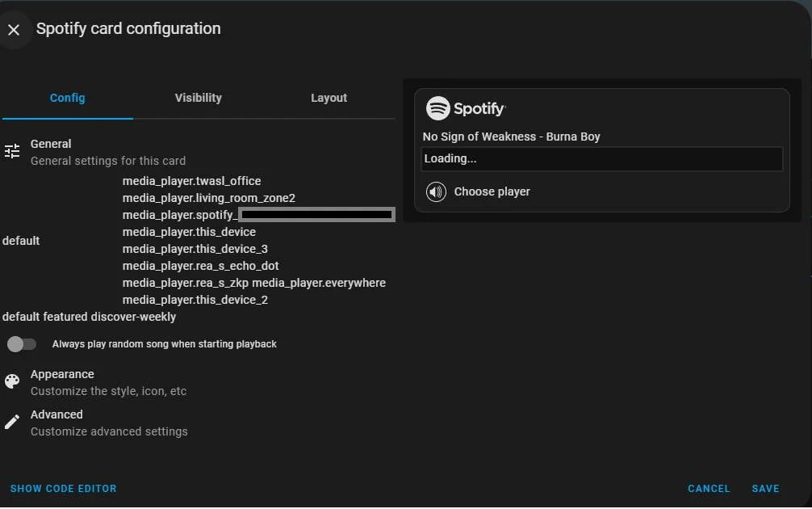Image resolution: width=812 pixels, height=509 pixels.
Task: Open the Layout tab
Action: [329, 97]
